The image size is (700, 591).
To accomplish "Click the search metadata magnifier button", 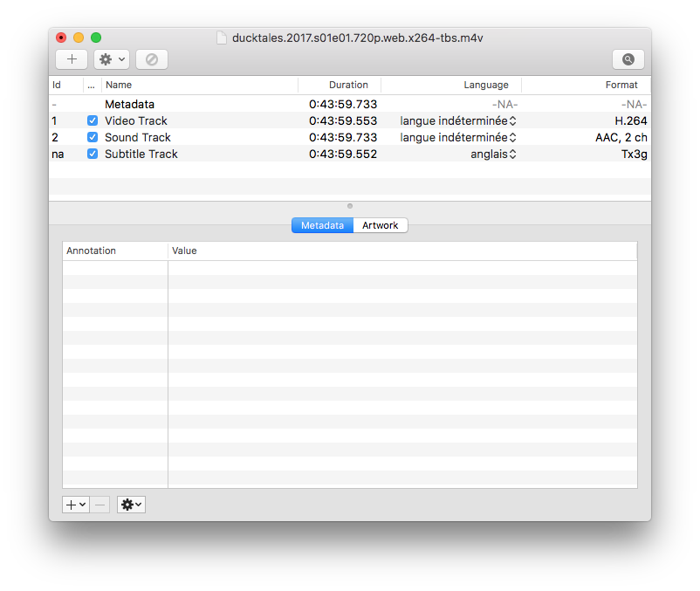I will 628,59.
